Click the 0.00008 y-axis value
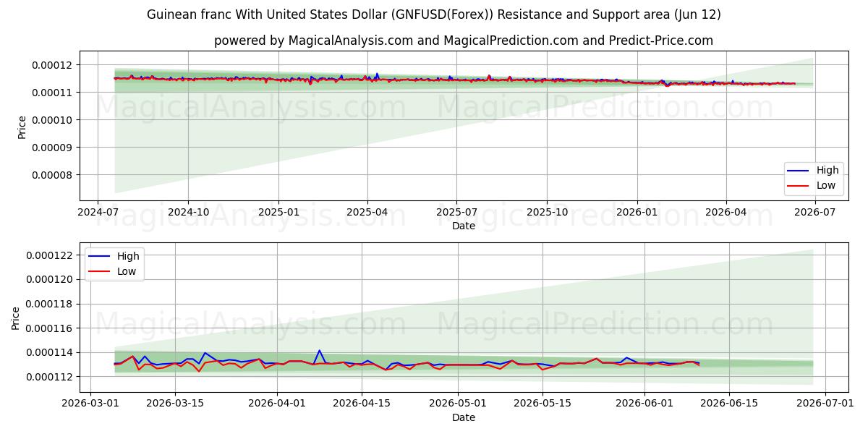This screenshot has height=434, width=868. (52, 175)
